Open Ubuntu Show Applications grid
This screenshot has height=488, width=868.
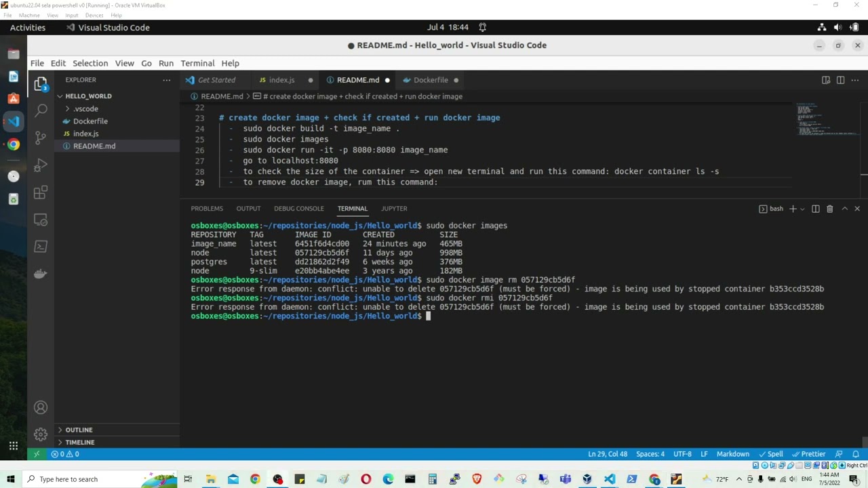point(14,445)
